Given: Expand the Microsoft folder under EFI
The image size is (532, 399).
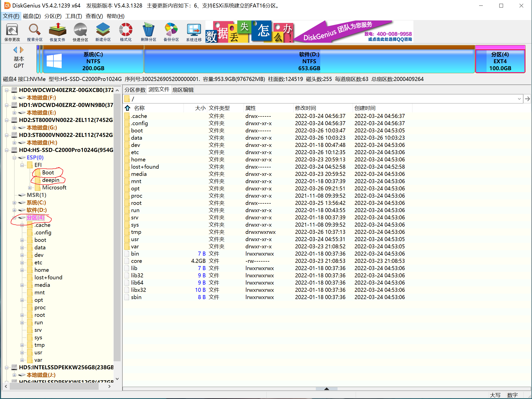Looking at the screenshot, I should pos(30,188).
